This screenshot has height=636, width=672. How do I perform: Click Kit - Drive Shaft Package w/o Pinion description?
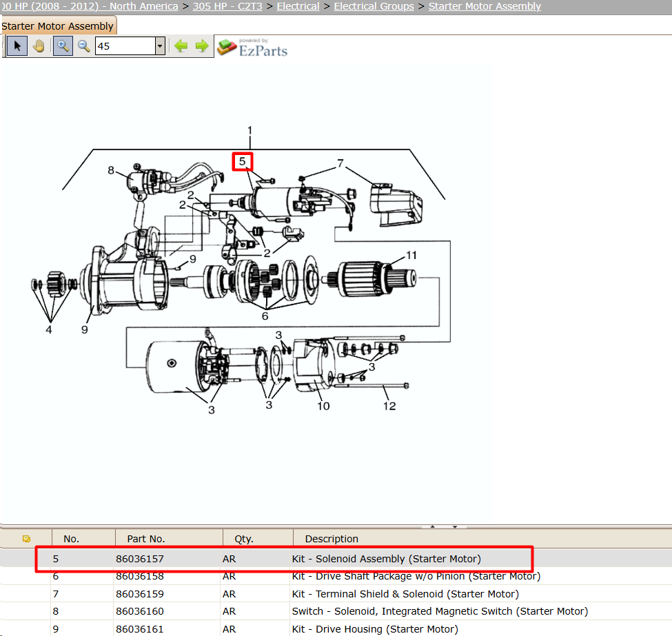pos(416,576)
